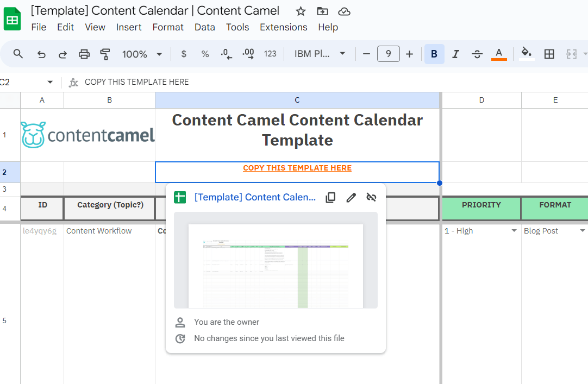Screen dimensions: 588x384
Task: Open the borders menu
Action: tap(549, 54)
